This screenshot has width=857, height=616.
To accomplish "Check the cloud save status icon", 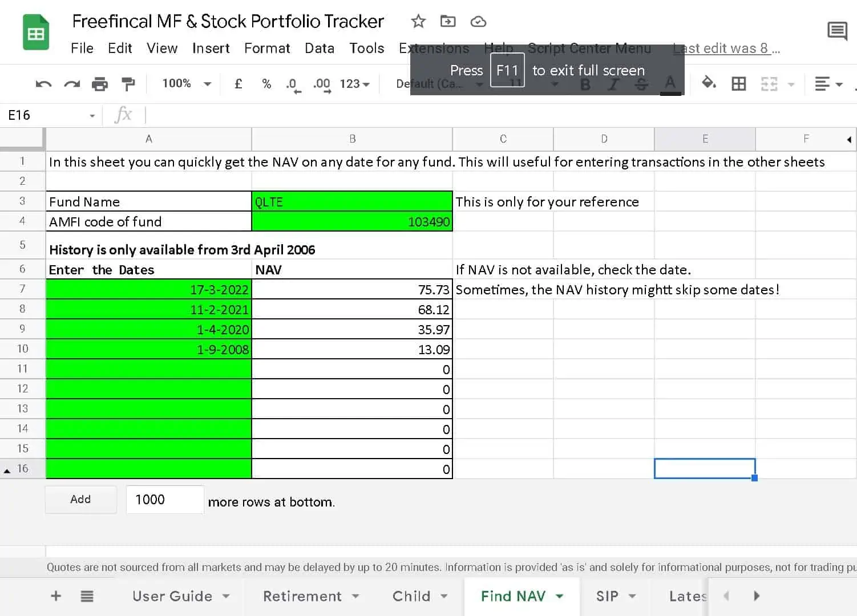I will click(478, 22).
